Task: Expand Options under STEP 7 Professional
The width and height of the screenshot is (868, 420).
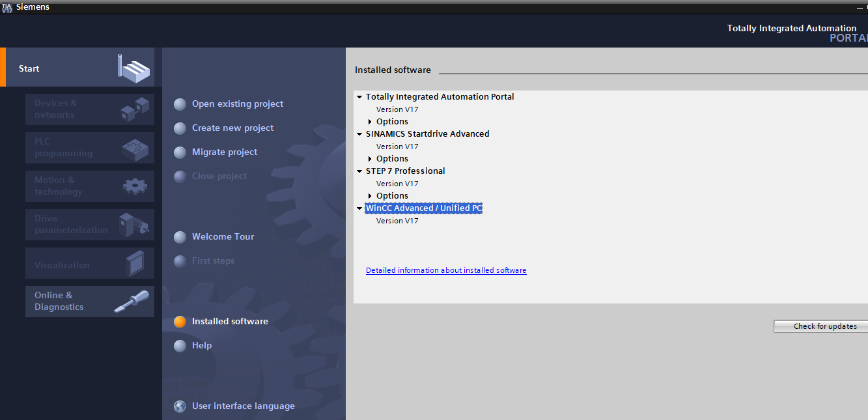Action: pos(370,196)
